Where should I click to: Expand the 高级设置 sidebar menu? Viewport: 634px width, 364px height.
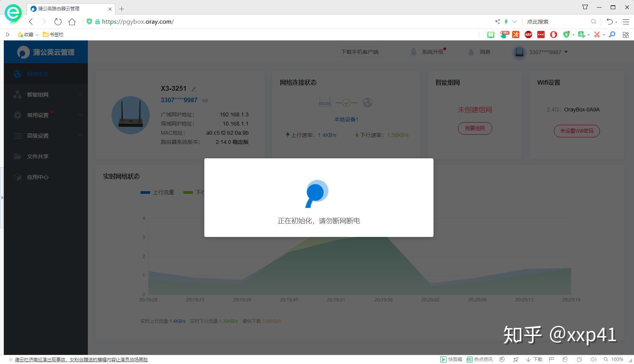(46, 136)
